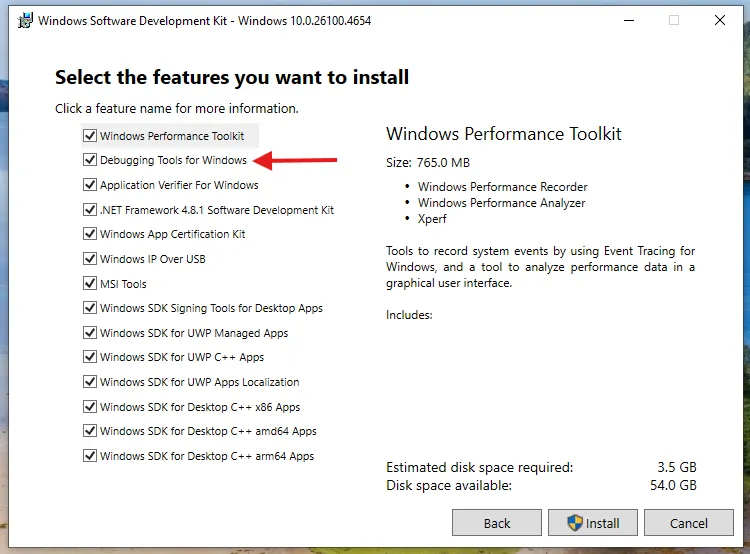Uncheck Desktop C++ x86 Apps checkbox
Screen dimensions: 750x554
90,407
